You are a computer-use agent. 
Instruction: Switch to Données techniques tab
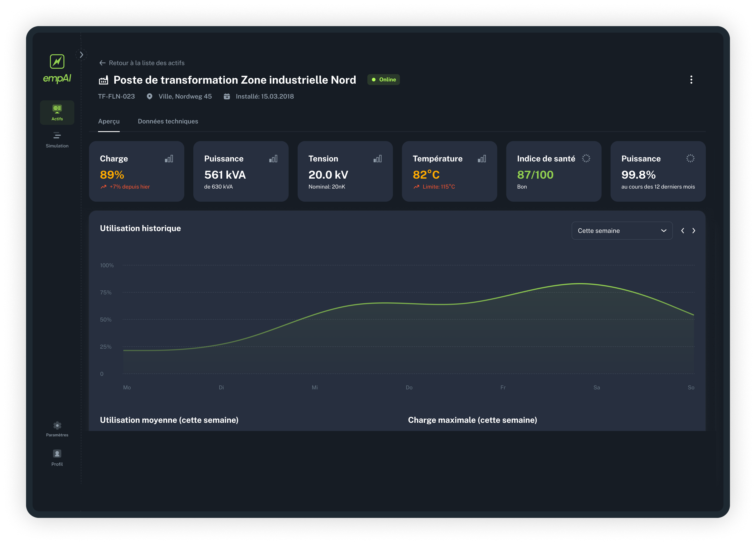(x=168, y=121)
